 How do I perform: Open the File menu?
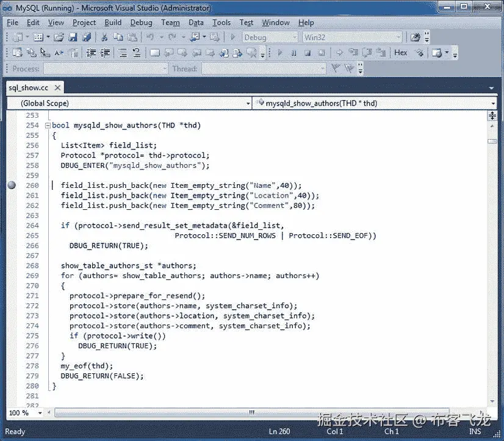pos(13,23)
